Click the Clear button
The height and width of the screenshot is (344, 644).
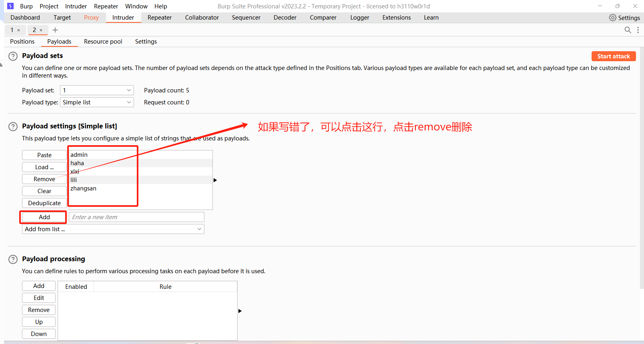coord(44,191)
